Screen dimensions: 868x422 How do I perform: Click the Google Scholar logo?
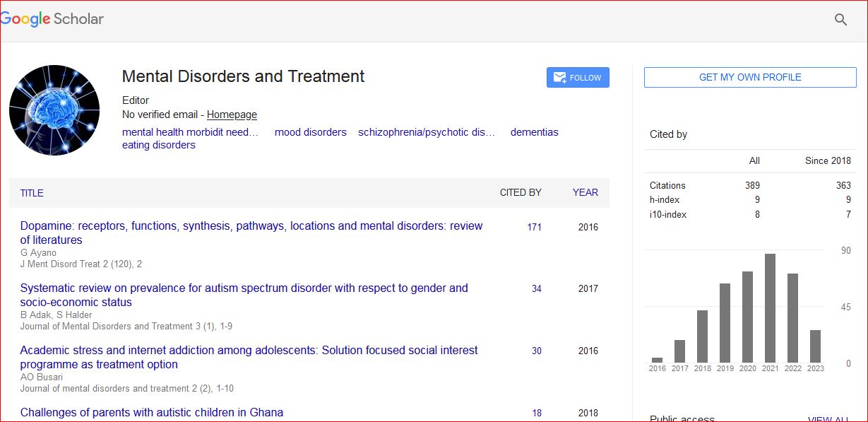52,19
